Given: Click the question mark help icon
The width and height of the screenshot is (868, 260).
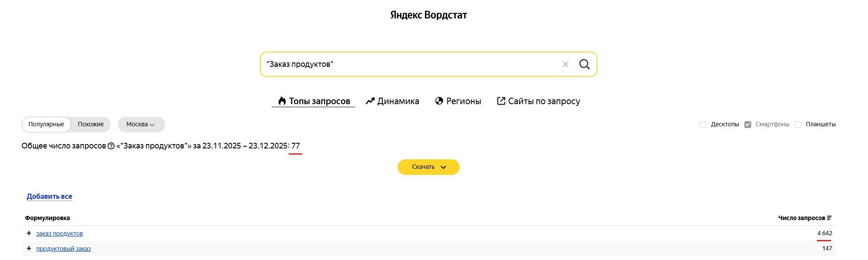Looking at the screenshot, I should coord(111,146).
